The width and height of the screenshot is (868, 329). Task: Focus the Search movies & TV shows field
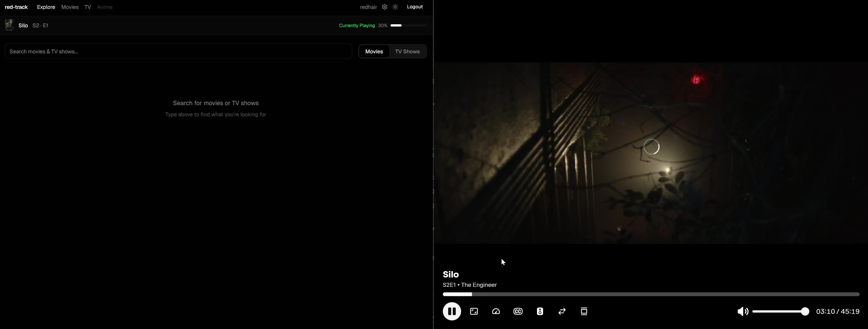pyautogui.click(x=178, y=52)
